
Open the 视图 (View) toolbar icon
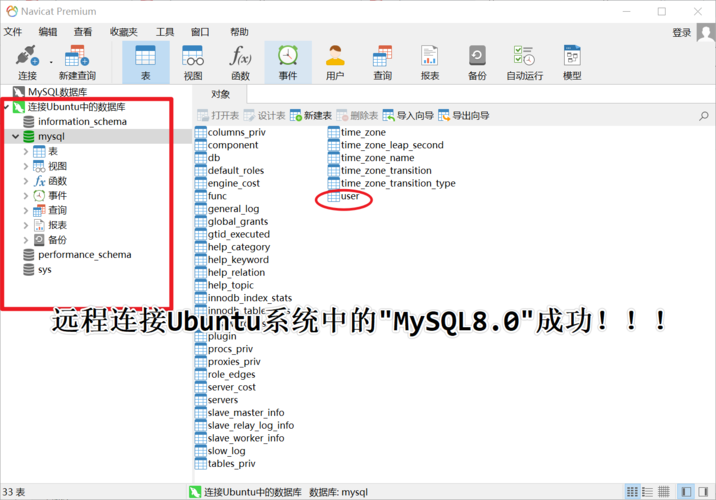[x=193, y=63]
